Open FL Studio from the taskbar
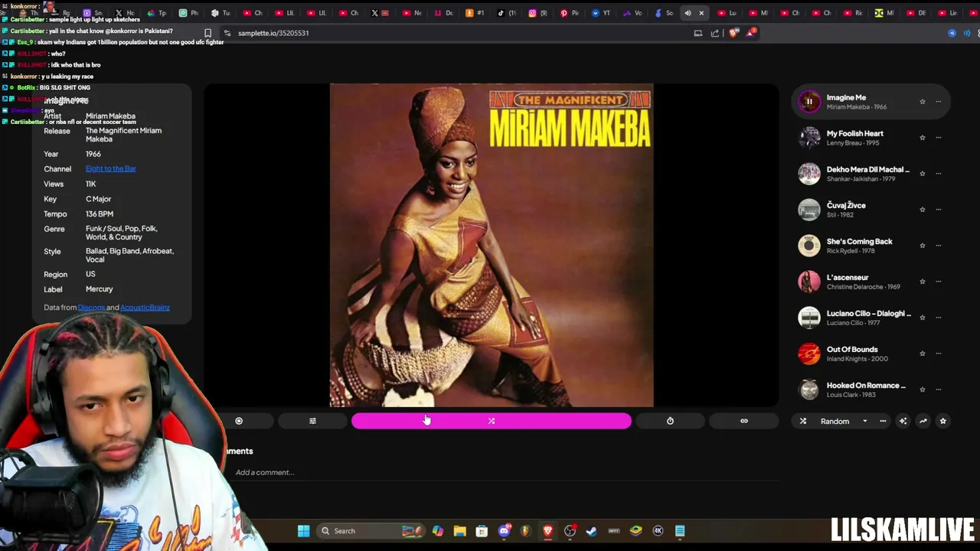The height and width of the screenshot is (551, 980). pos(525,531)
